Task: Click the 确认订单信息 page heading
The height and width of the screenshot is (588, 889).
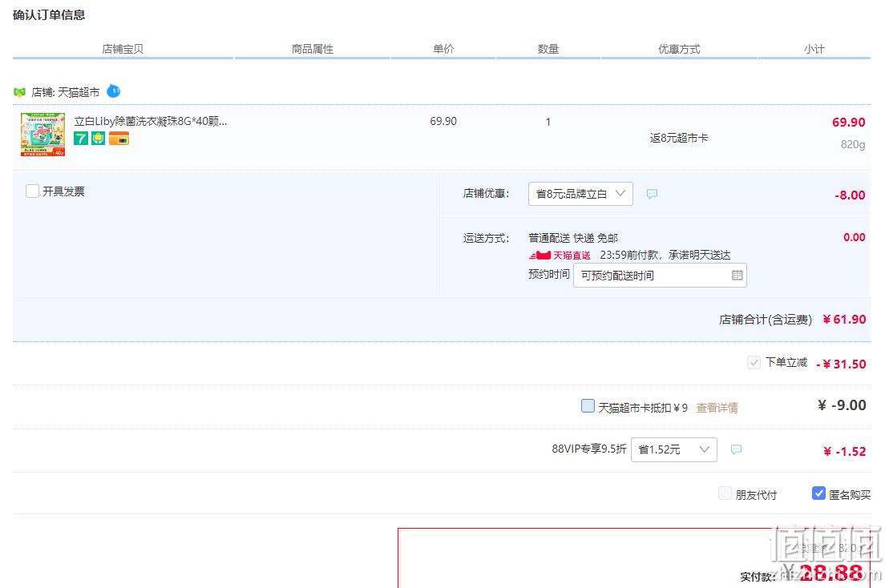Action: pyautogui.click(x=49, y=14)
